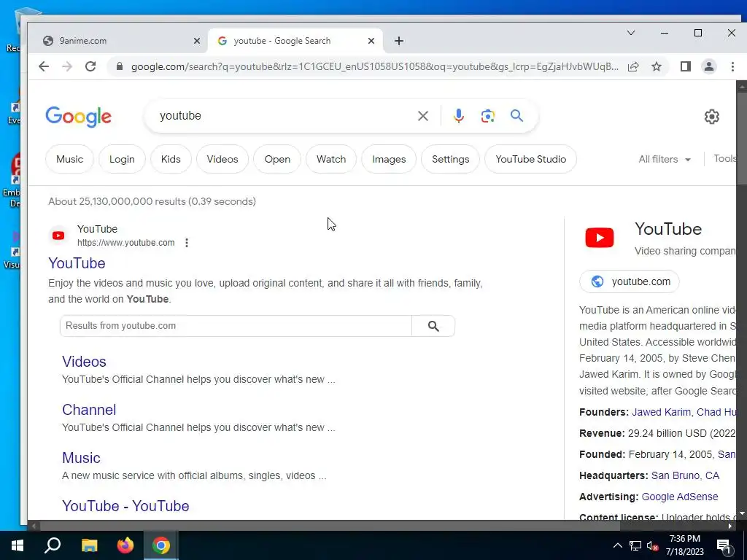This screenshot has width=747, height=560.
Task: Launch Firefox from the taskbar
Action: point(125,545)
